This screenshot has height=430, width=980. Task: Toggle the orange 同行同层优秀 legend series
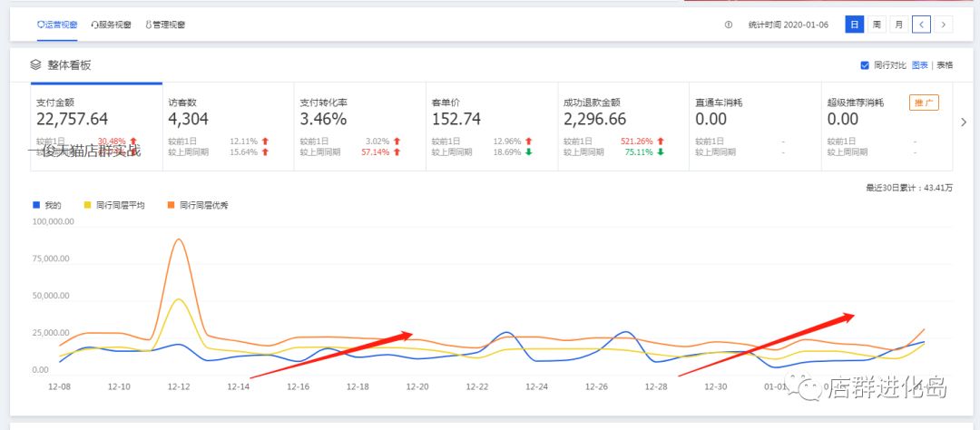click(197, 205)
